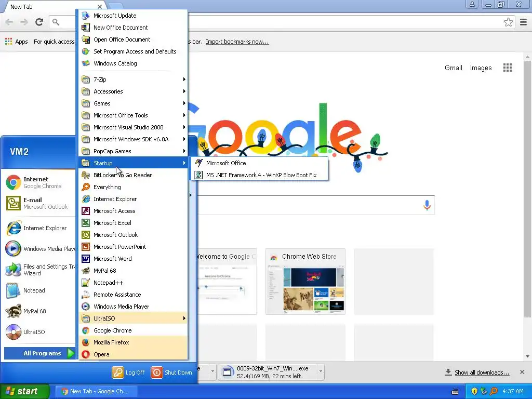Expand the Games folder
The width and height of the screenshot is (532, 399).
pyautogui.click(x=133, y=103)
